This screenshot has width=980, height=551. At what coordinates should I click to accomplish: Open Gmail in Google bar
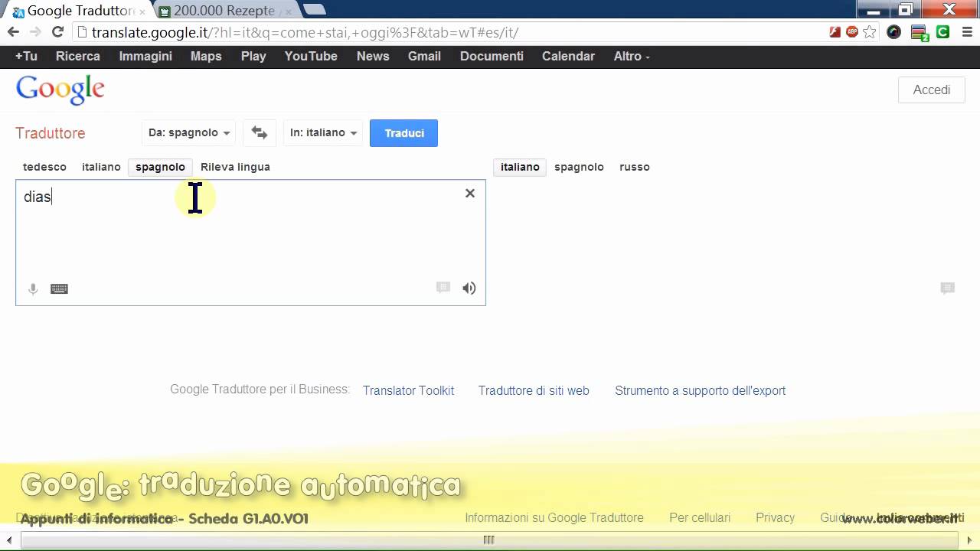[424, 56]
